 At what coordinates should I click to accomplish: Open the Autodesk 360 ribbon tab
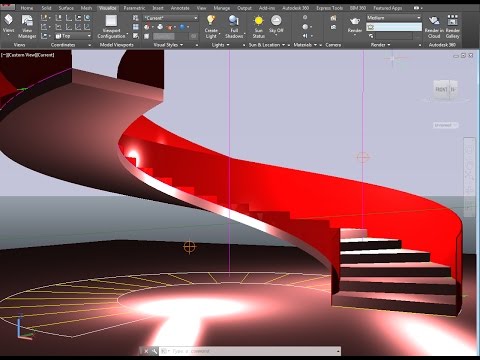coord(296,8)
